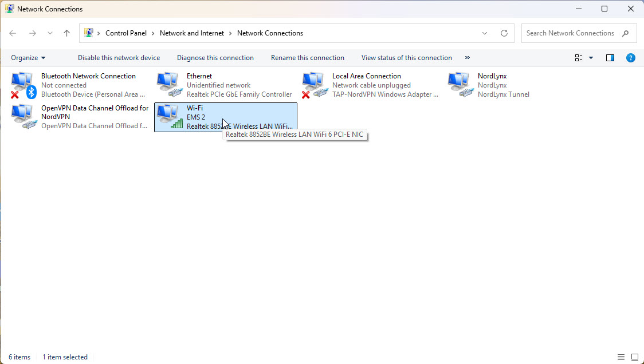Switch to large icons view in status bar
The height and width of the screenshot is (364, 644).
tap(635, 357)
